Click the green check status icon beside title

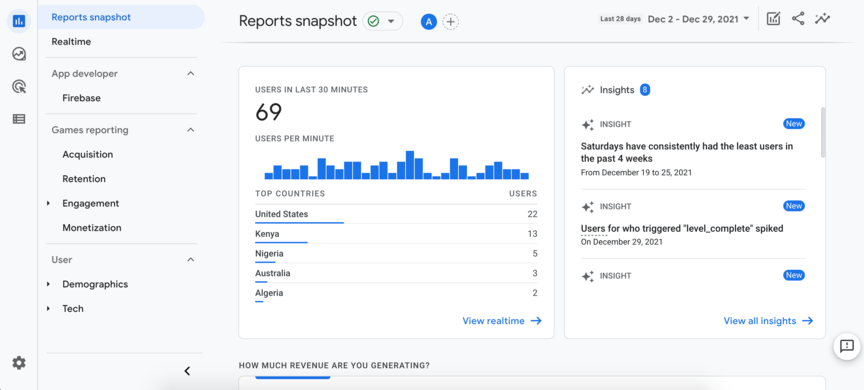click(x=374, y=21)
